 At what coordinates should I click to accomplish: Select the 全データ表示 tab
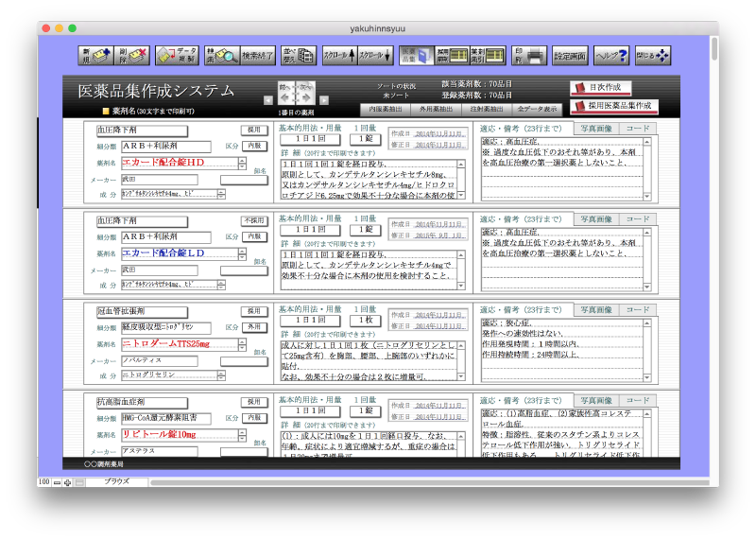pos(537,110)
